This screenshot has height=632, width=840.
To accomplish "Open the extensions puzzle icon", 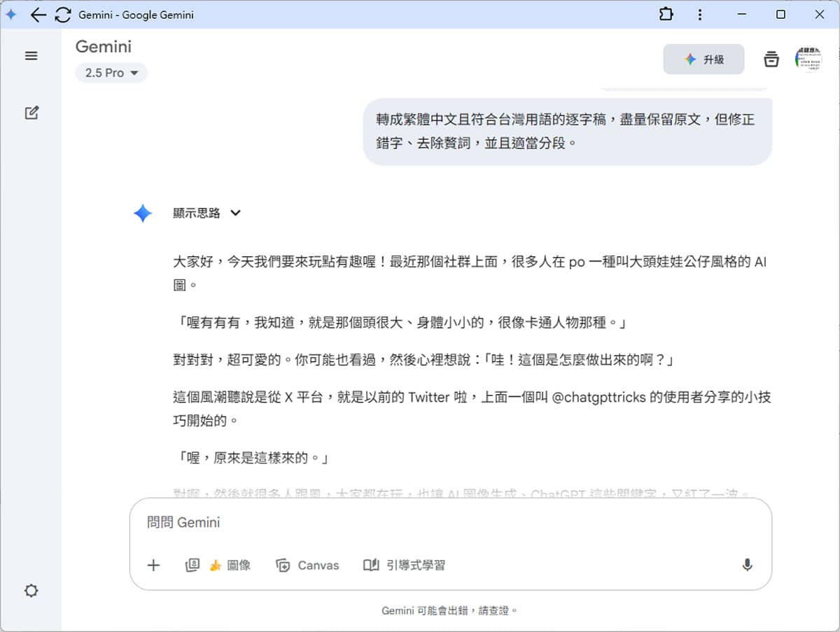I will click(x=666, y=14).
